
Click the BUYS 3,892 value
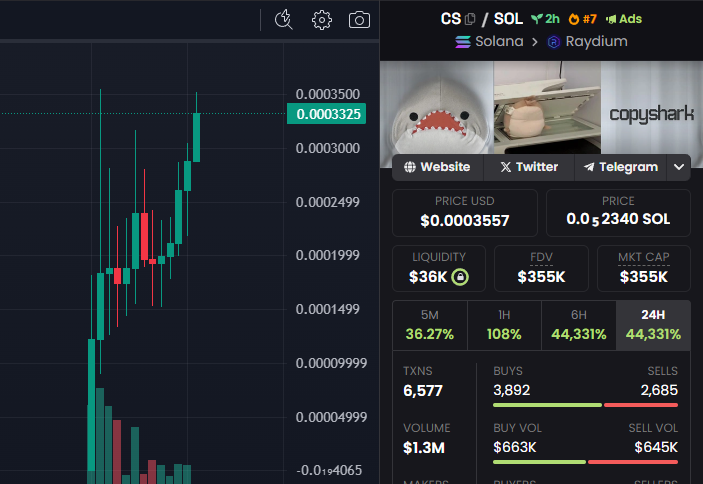[x=512, y=390]
